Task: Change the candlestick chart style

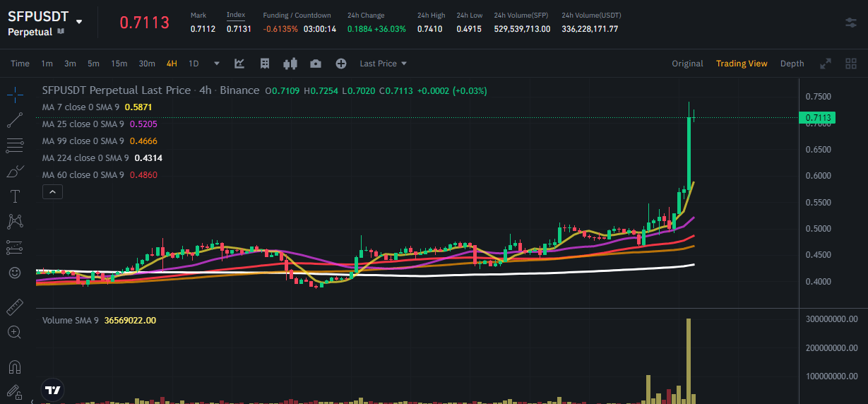Action: [290, 64]
